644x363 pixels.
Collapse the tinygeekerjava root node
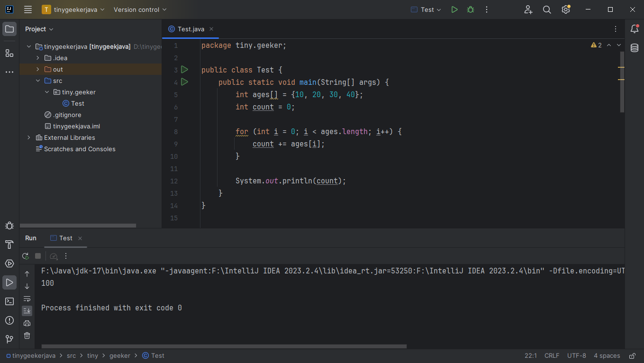tap(29, 46)
